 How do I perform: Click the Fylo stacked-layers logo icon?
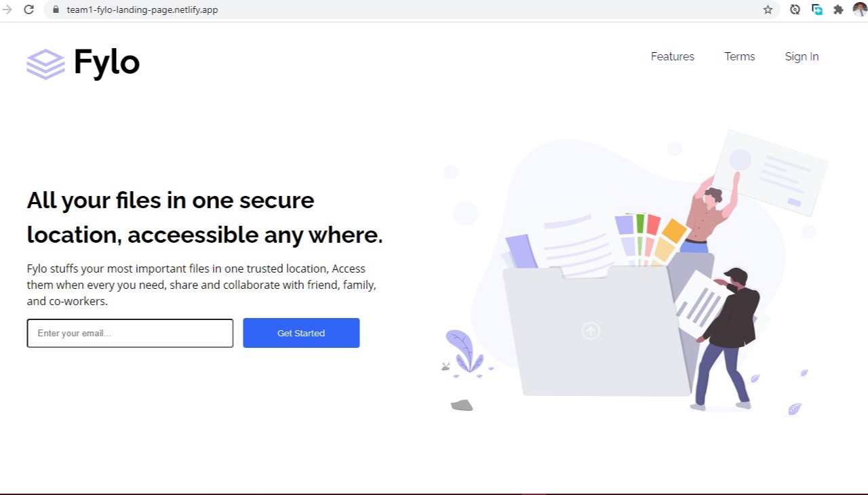coord(45,64)
